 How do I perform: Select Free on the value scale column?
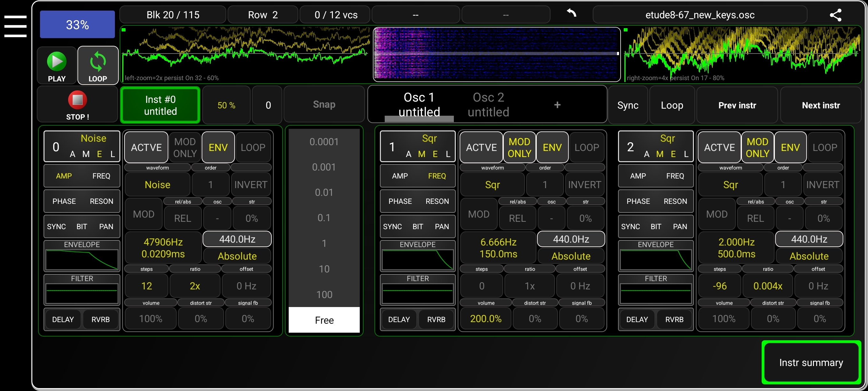(x=324, y=320)
